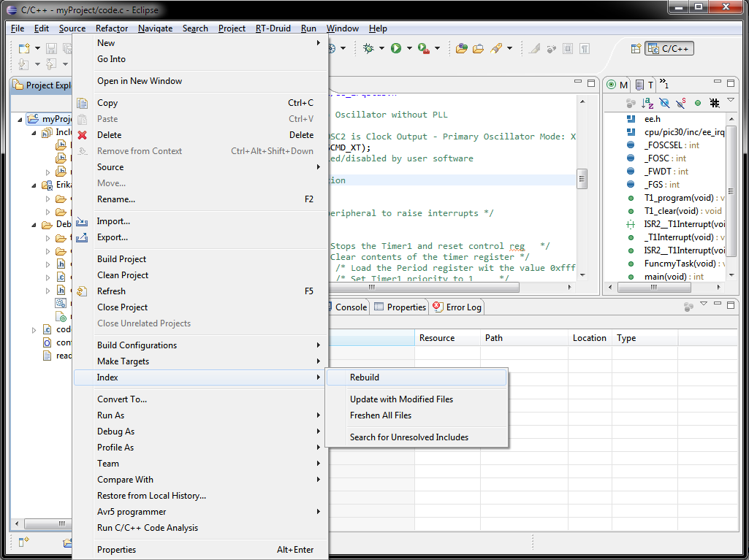The width and height of the screenshot is (749, 560).
Task: Click the grey circles icon in Problems view toolbar
Action: 688,307
